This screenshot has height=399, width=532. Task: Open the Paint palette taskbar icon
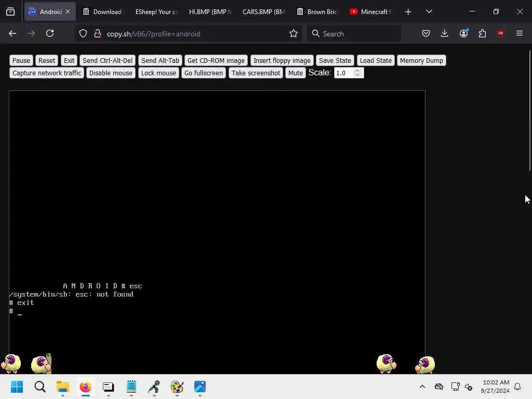[x=177, y=387]
